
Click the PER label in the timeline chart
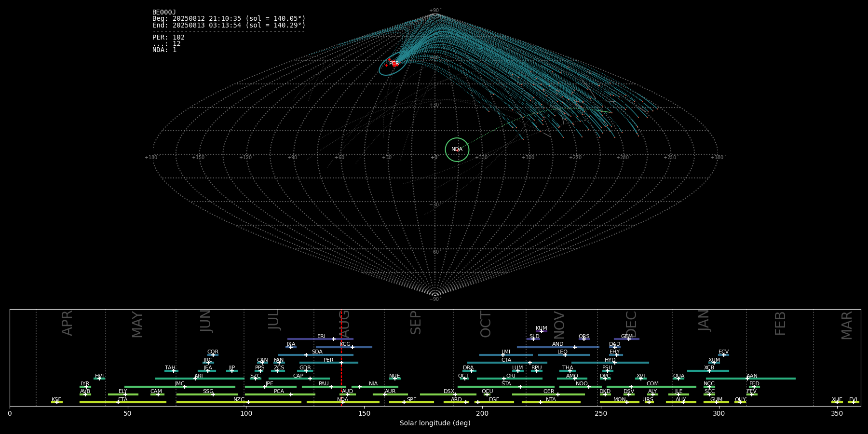pos(328,360)
